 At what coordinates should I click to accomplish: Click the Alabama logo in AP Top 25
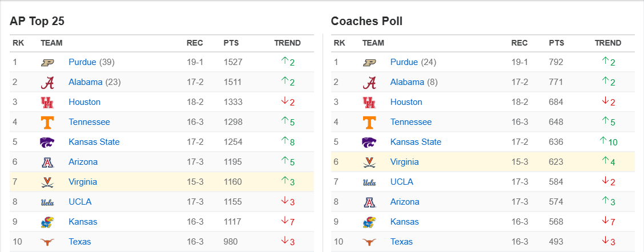point(47,83)
